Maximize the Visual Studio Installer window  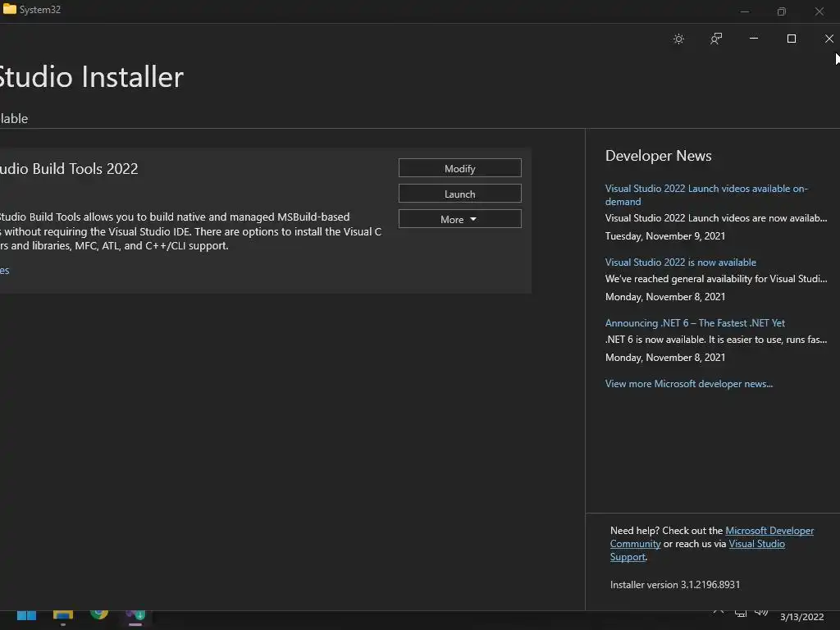point(792,39)
